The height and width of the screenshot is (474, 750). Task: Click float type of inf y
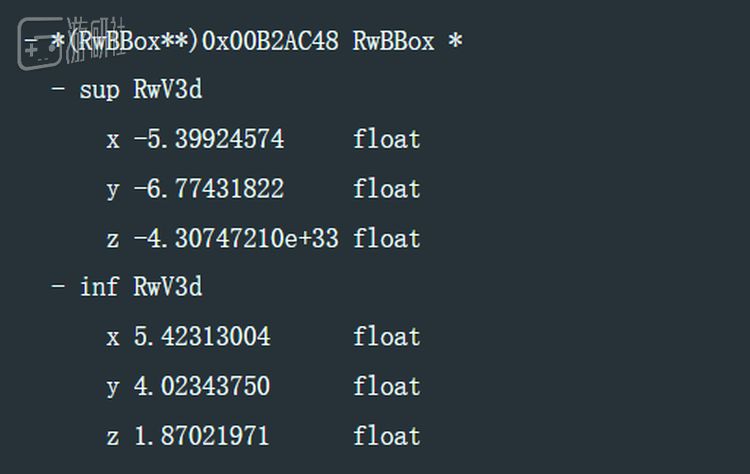coord(386,386)
